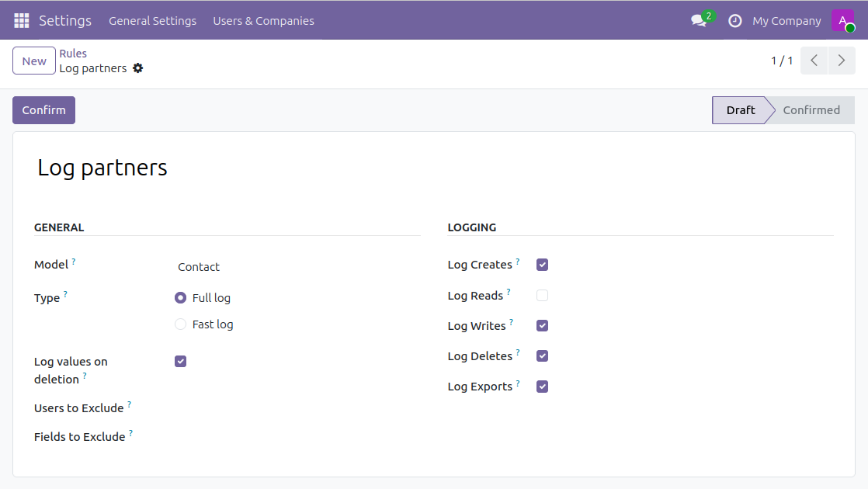Uncheck Log values on deletion
868x489 pixels.
click(181, 362)
